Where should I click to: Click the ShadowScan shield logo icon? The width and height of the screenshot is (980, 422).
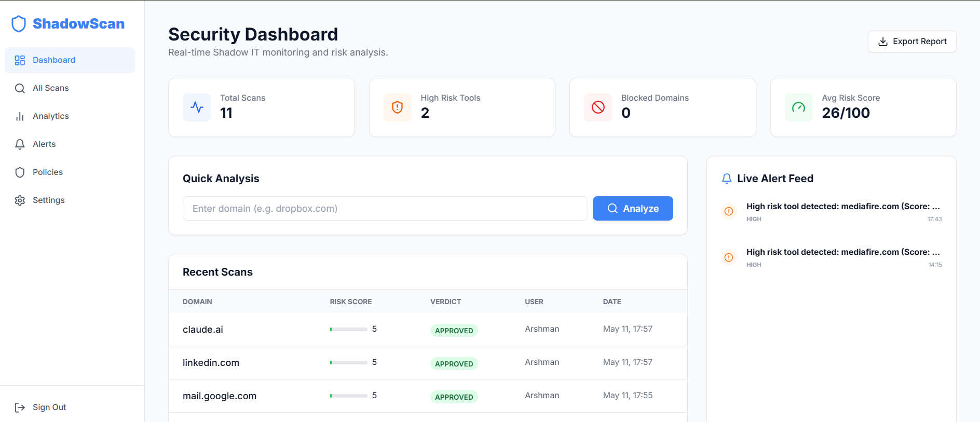[x=19, y=24]
